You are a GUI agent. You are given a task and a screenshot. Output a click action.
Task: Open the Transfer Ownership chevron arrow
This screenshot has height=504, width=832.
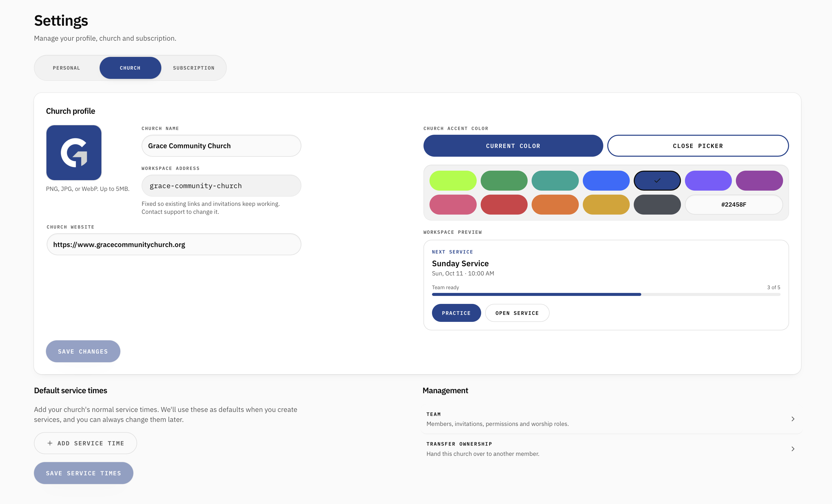point(793,449)
